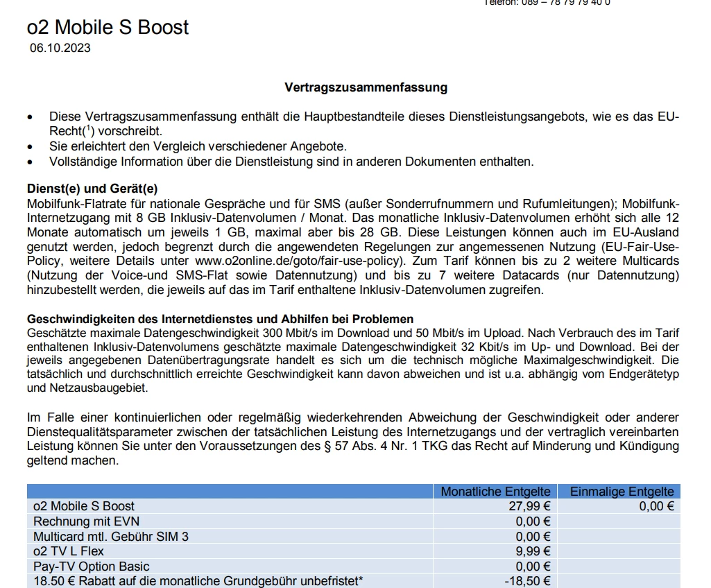Click the 'o2 Mobile S Boost' table row label
The height and width of the screenshot is (588, 711).
click(x=84, y=506)
